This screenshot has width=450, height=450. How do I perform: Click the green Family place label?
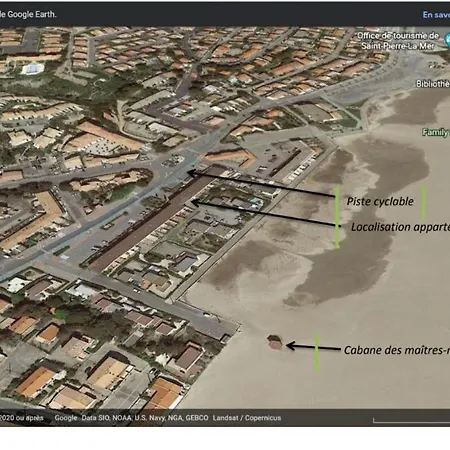436,132
